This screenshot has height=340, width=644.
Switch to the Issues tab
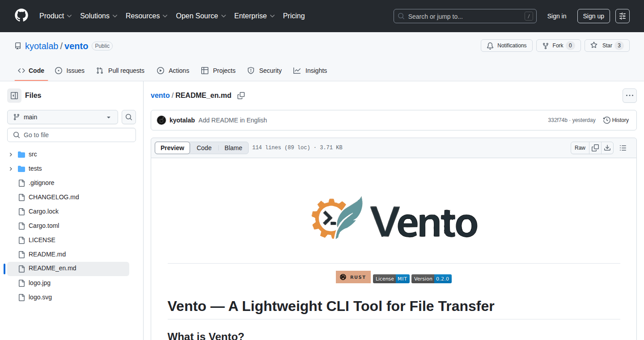(x=70, y=71)
